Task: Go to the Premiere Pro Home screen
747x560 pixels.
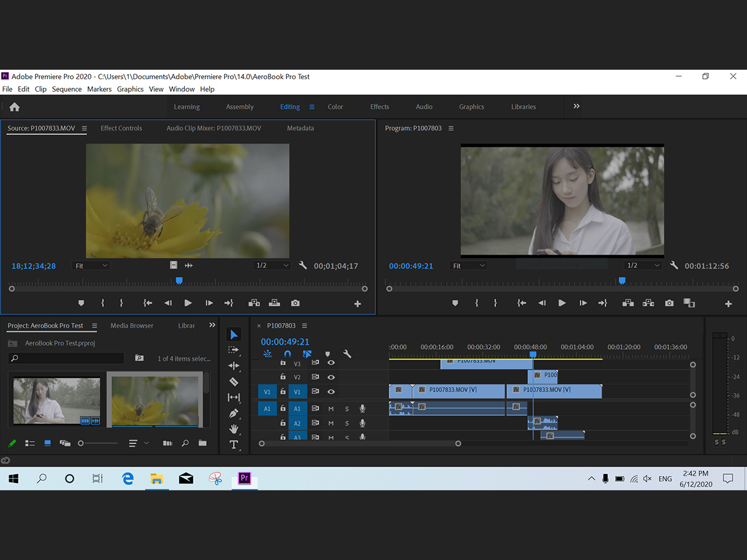Action: point(14,107)
